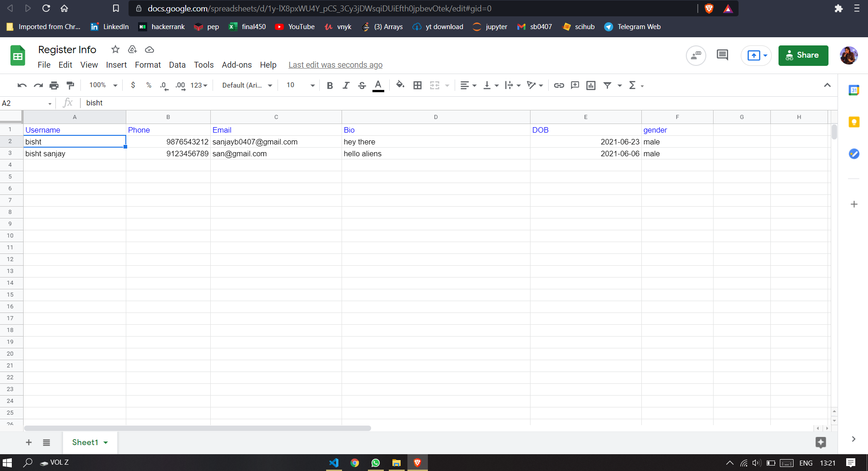Expand the more number formats dropdown
Screen dimensions: 868x471
point(198,85)
